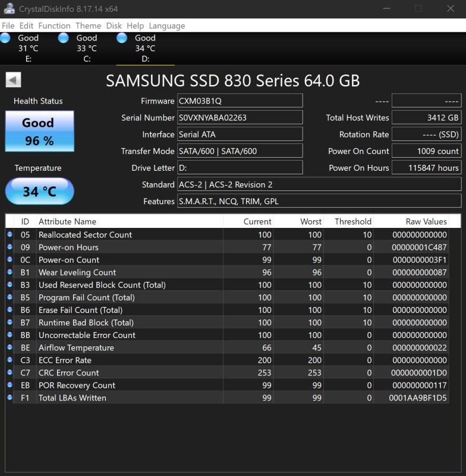This screenshot has width=466, height=476.
Task: Open the Disk menu
Action: pyautogui.click(x=114, y=26)
